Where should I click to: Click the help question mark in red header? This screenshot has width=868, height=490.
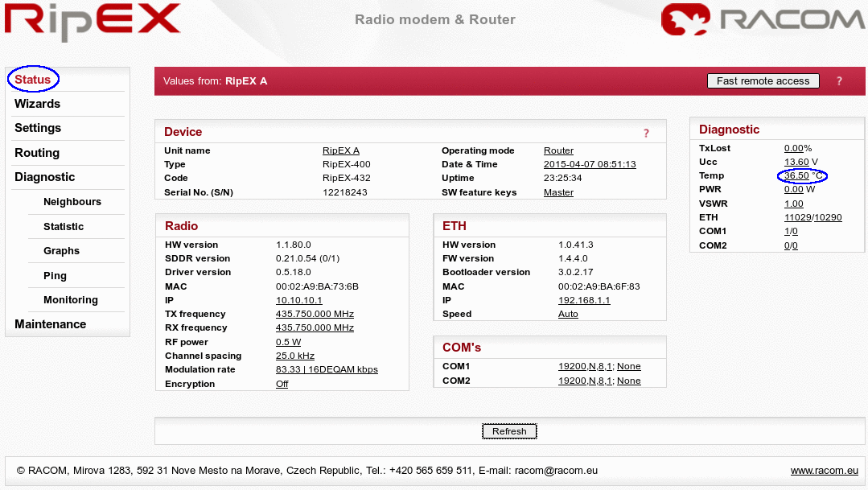[x=839, y=81]
